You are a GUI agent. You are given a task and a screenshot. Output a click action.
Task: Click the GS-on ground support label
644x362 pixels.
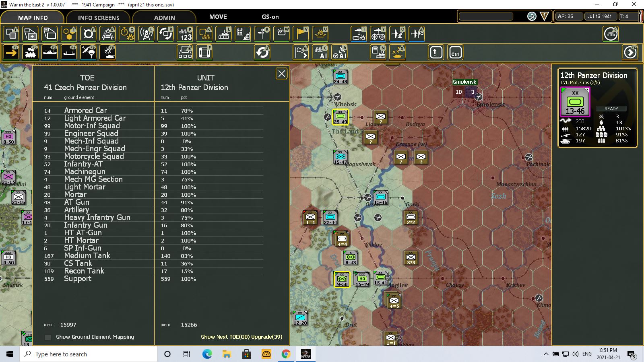(x=270, y=17)
